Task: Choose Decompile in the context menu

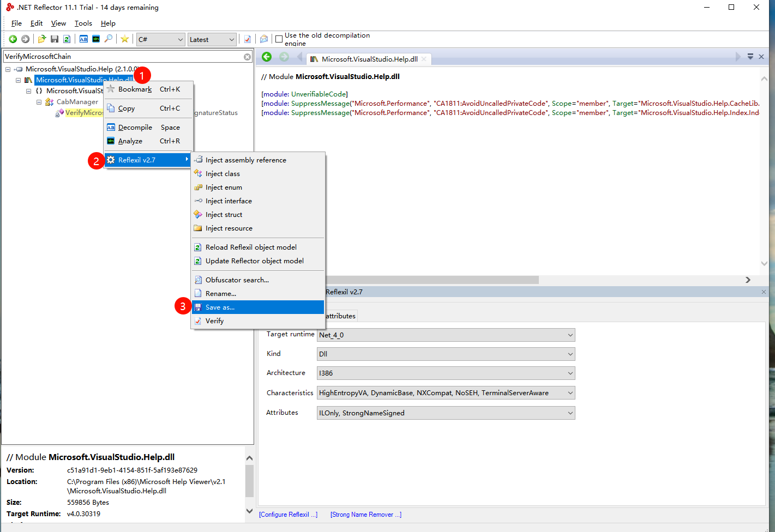Action: [149, 128]
